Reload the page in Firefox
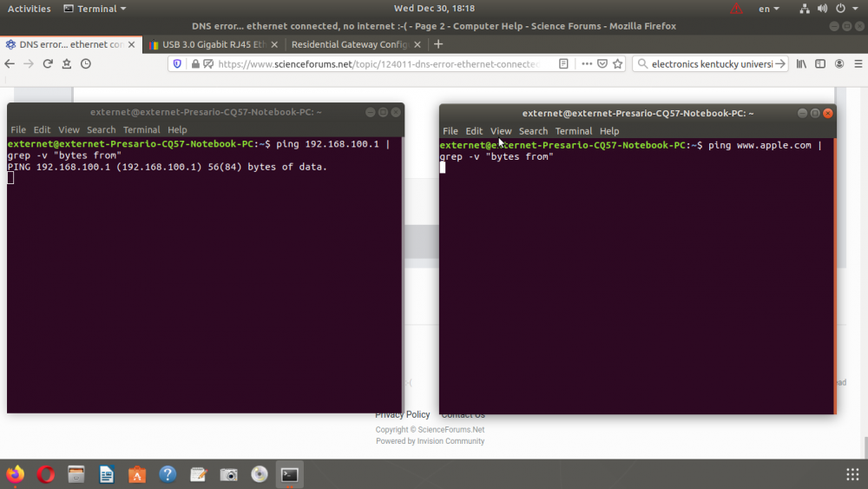 coord(48,63)
